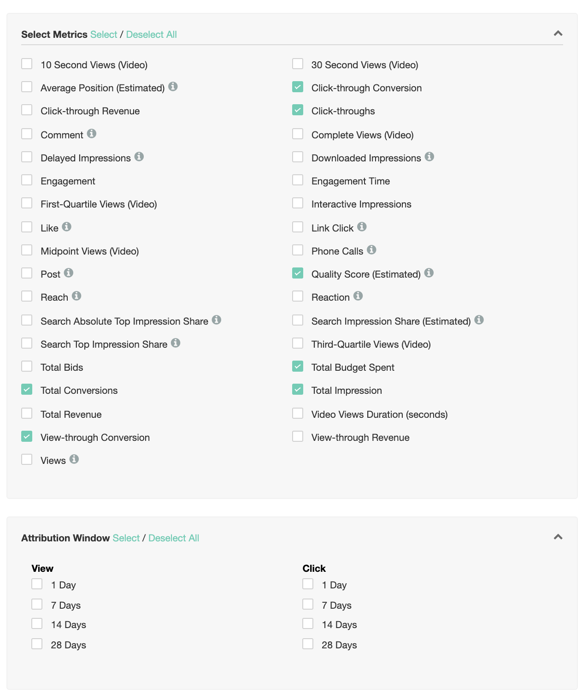Tick the 28 Days Click attribution checkbox
The width and height of the screenshot is (588, 700).
[x=308, y=644]
